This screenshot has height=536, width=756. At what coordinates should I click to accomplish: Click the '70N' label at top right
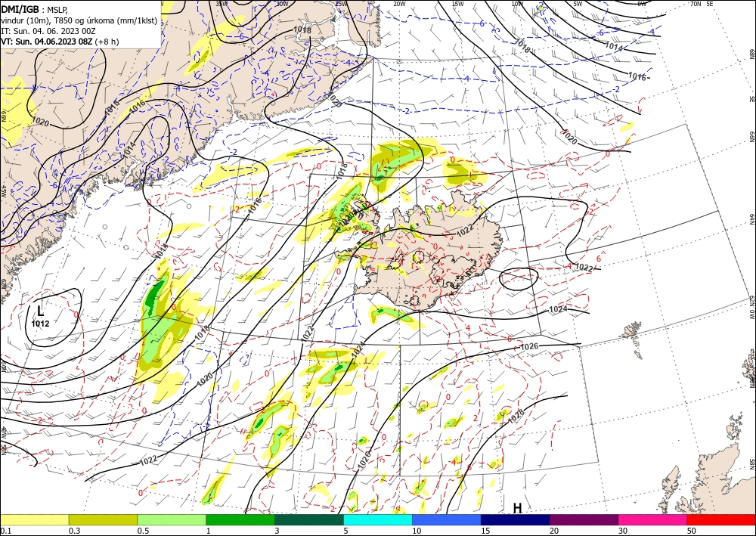(696, 4)
